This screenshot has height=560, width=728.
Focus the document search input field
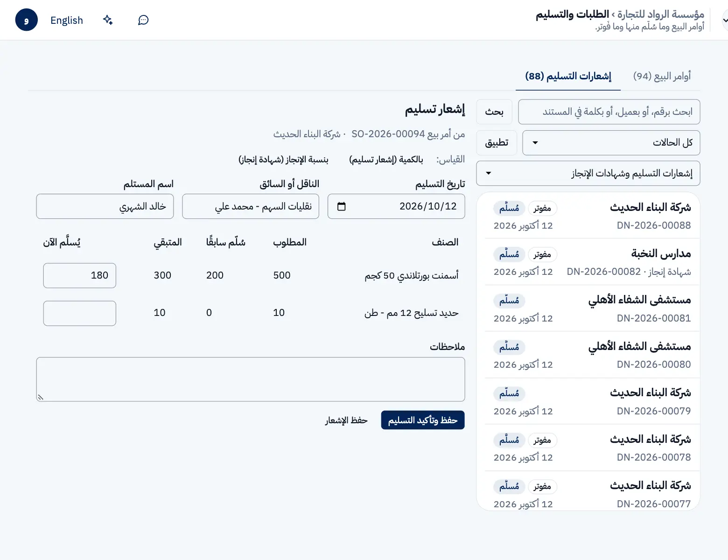pyautogui.click(x=609, y=112)
